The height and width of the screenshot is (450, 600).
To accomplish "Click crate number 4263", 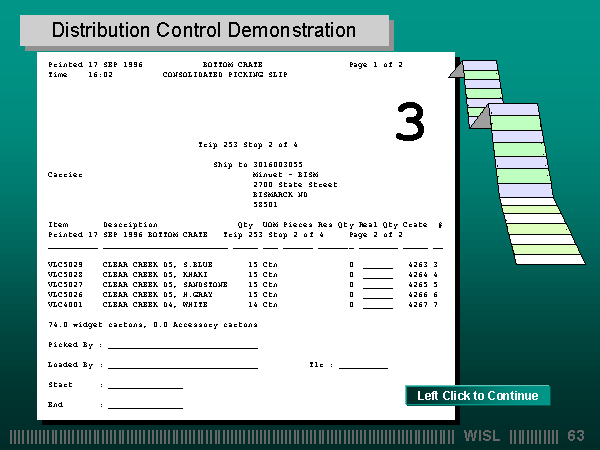I will [x=418, y=264].
